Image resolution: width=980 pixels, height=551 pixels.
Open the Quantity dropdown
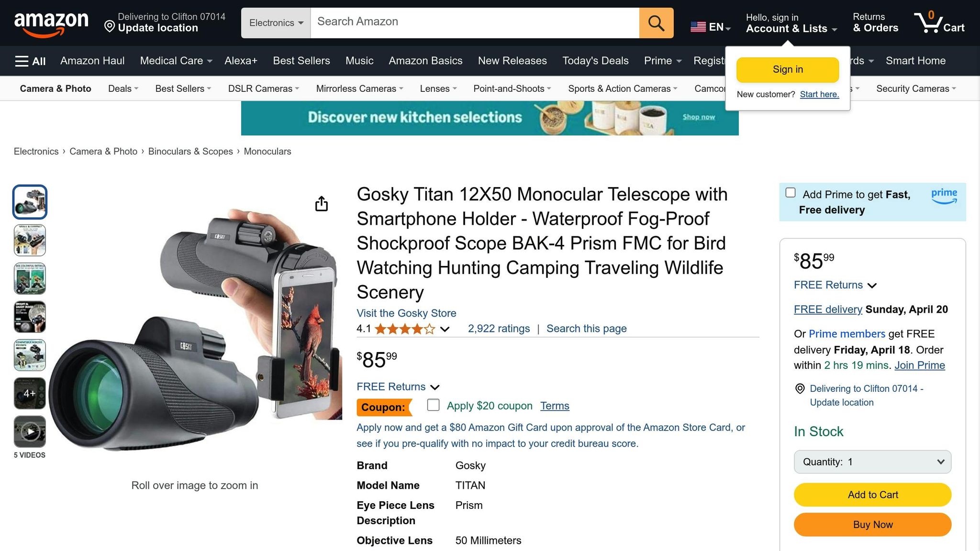tap(872, 462)
